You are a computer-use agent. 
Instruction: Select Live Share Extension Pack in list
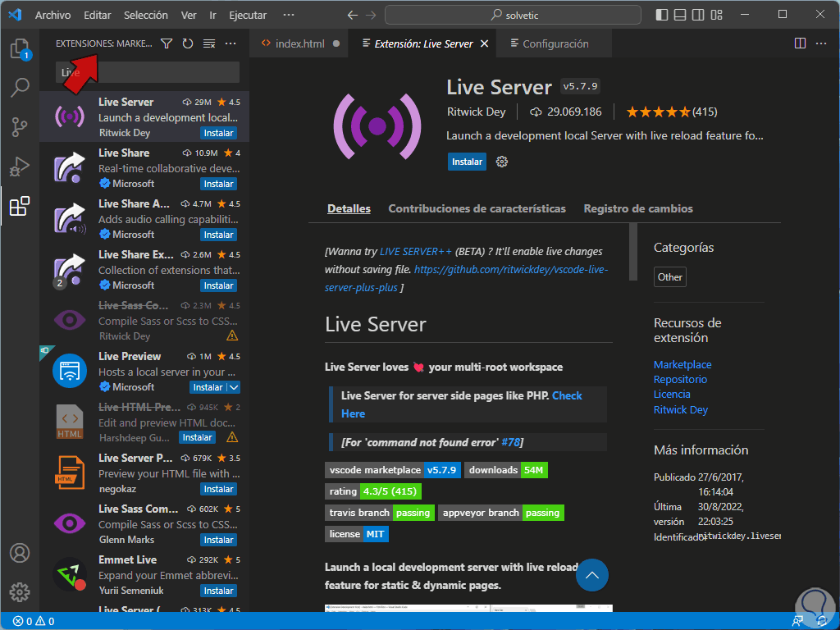click(x=144, y=269)
